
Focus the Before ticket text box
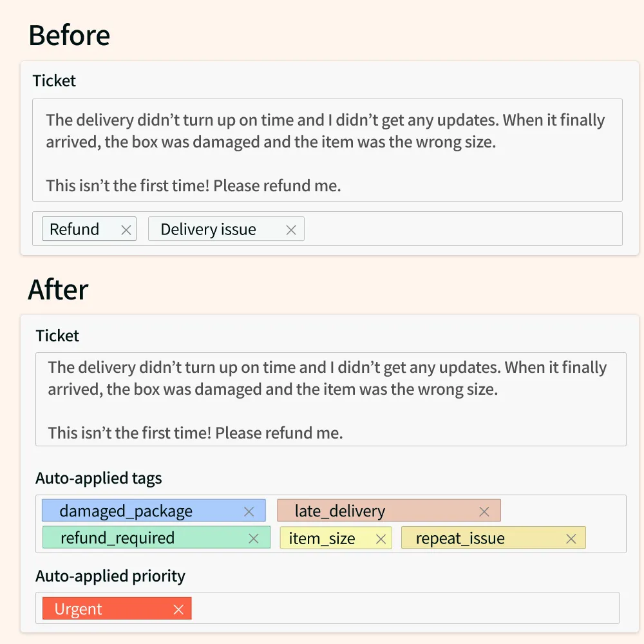point(327,150)
